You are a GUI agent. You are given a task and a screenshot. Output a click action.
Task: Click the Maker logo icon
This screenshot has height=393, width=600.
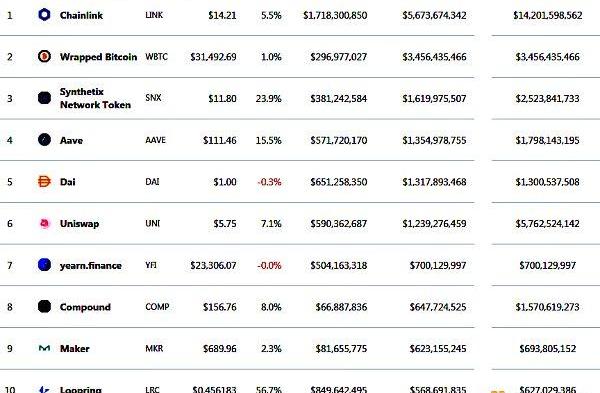click(x=44, y=348)
